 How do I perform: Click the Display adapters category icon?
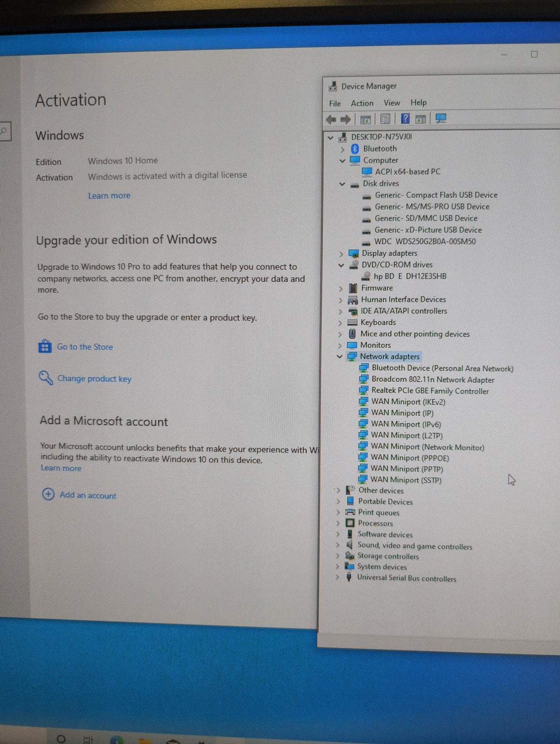click(354, 254)
